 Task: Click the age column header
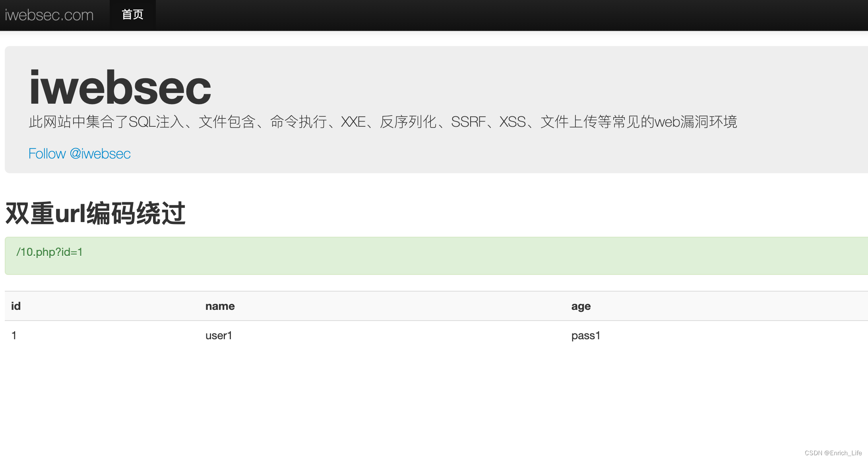[581, 306]
